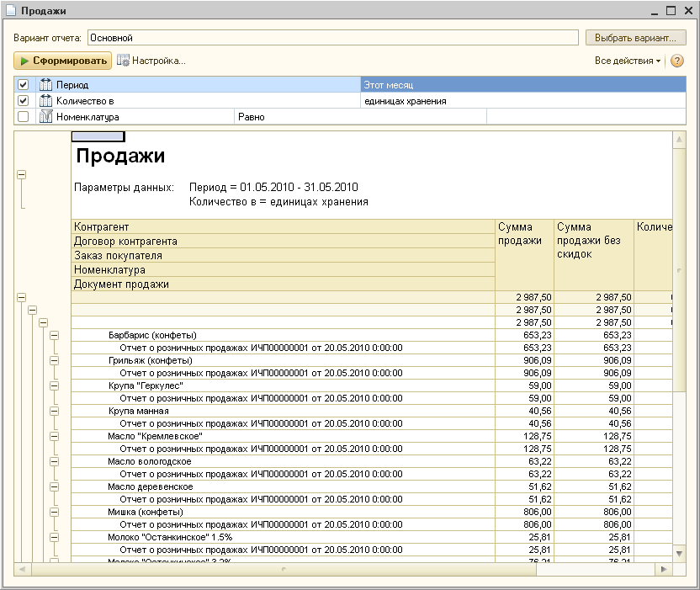Click the Количество в parameter icon

coord(45,100)
